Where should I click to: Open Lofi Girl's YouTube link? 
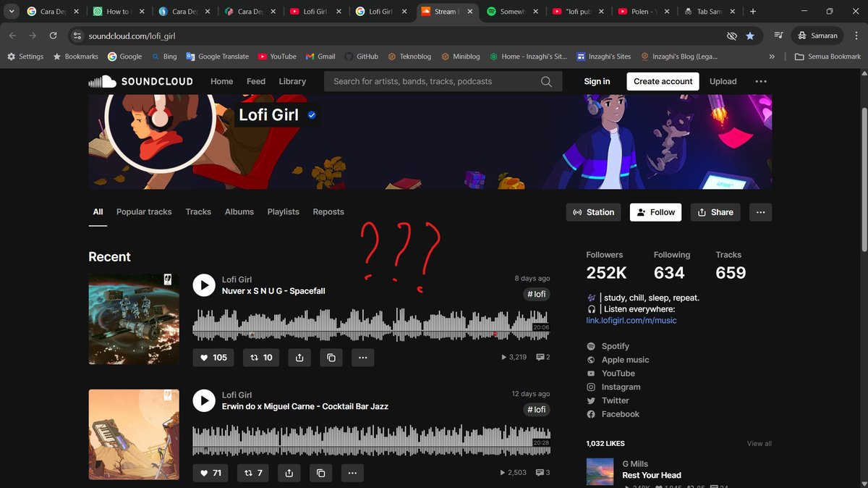[618, 374]
